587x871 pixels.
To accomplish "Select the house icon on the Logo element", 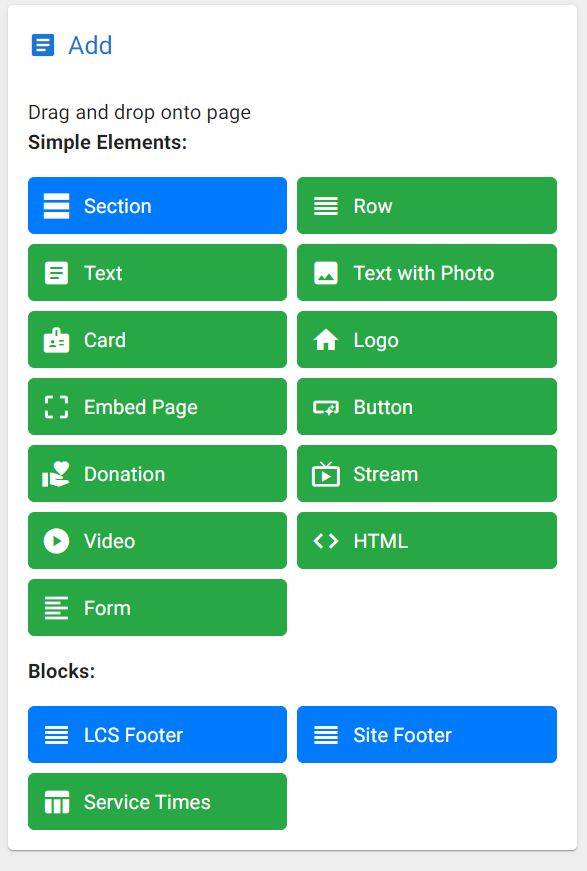I will (326, 339).
